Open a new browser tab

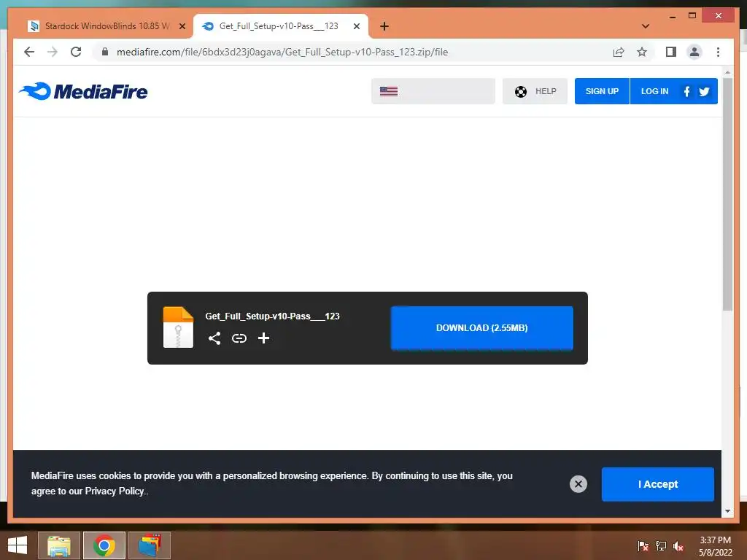[x=384, y=26]
